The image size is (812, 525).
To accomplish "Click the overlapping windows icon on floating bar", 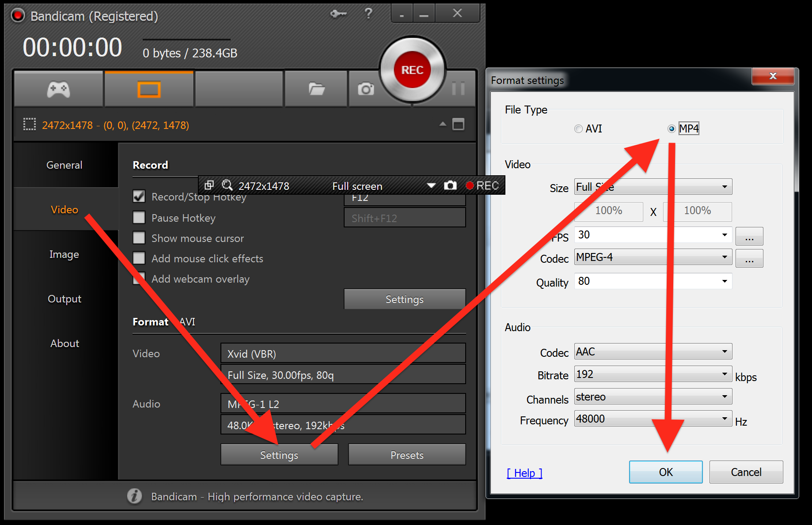I will pos(209,185).
